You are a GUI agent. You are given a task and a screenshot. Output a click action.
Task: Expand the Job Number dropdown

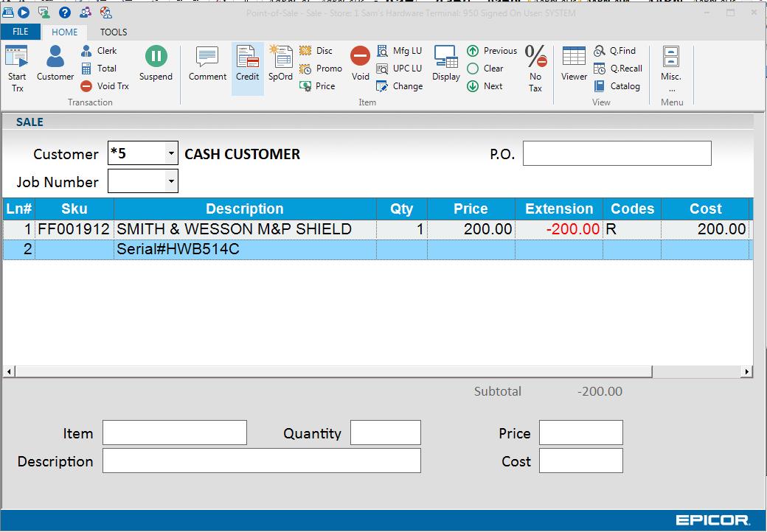click(171, 181)
